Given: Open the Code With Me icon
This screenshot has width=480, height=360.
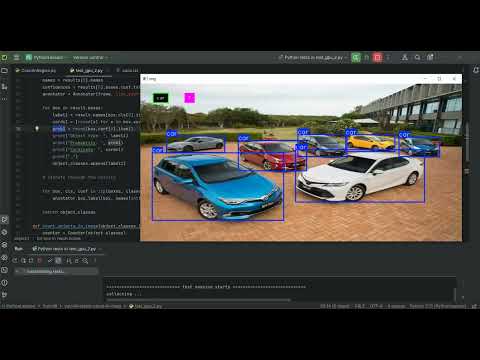Looking at the screenshot, I should point(405,57).
